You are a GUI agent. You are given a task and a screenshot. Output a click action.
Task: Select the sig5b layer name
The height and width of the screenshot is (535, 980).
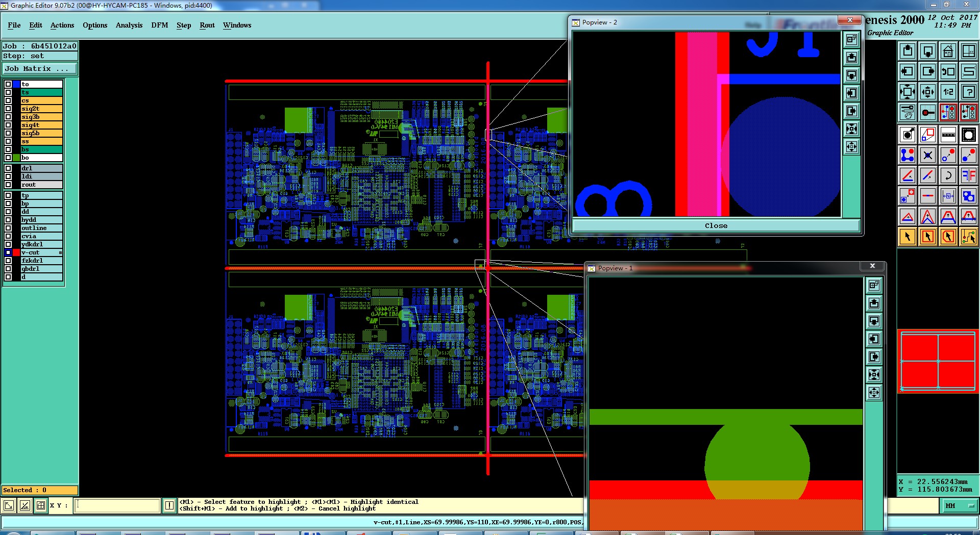click(x=41, y=133)
